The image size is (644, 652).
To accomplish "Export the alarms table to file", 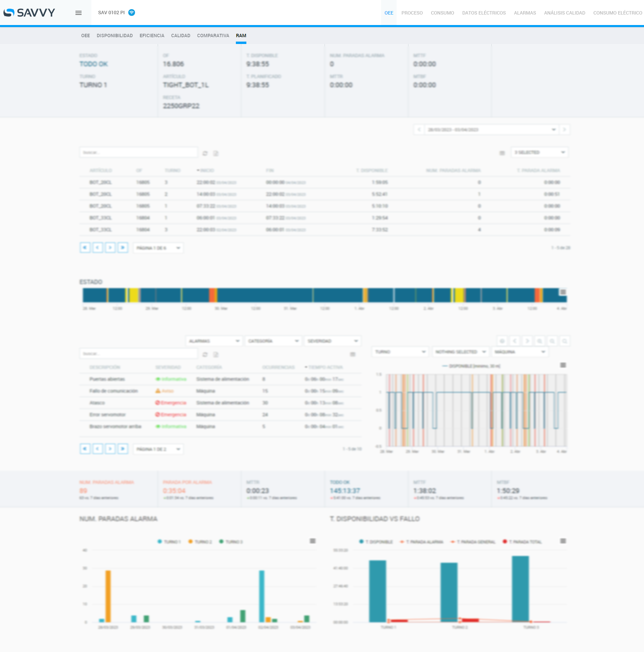I will (216, 355).
